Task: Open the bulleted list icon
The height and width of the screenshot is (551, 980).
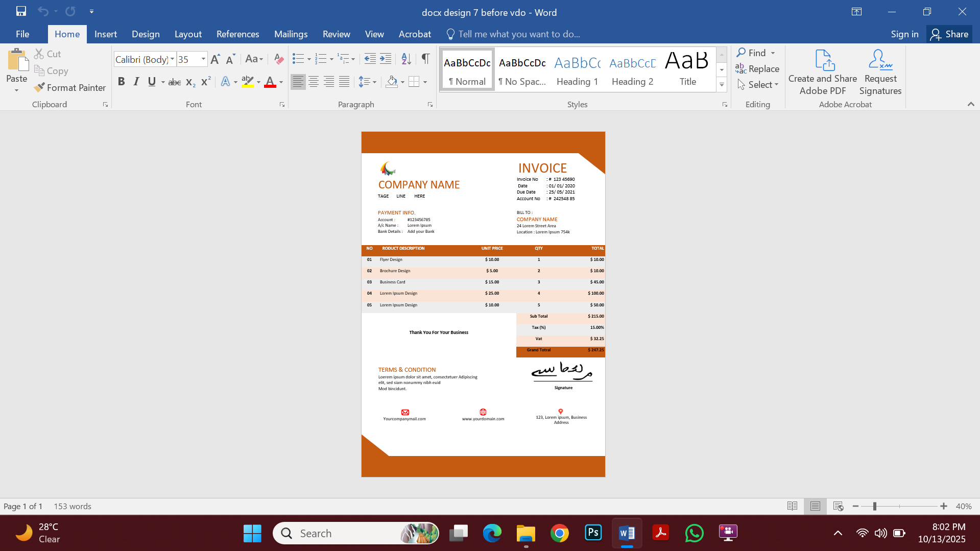Action: [x=299, y=59]
